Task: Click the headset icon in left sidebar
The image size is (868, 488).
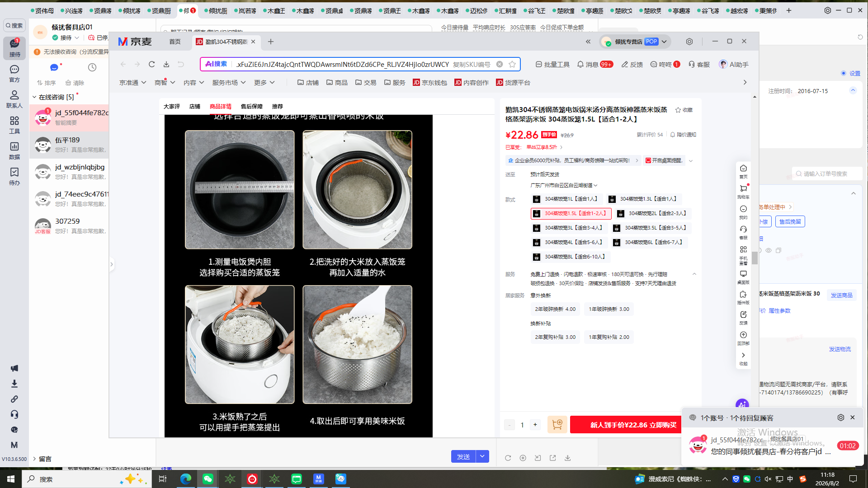Action: [x=14, y=414]
